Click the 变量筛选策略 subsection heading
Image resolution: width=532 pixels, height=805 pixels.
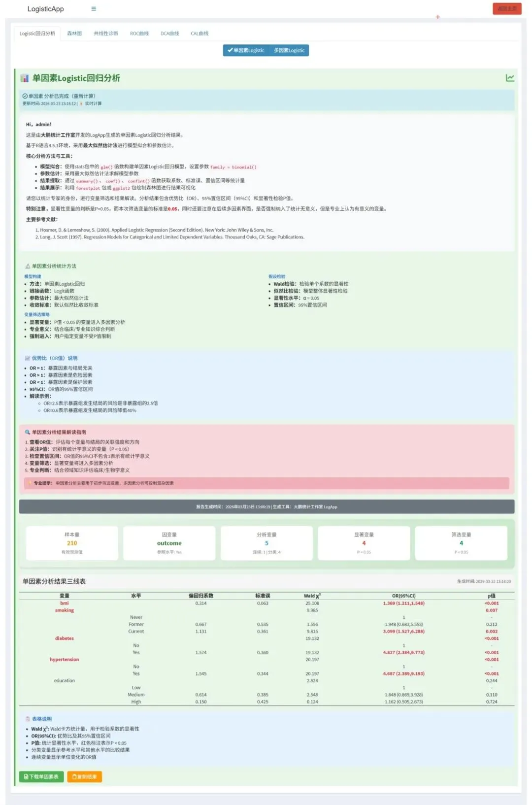(x=37, y=314)
